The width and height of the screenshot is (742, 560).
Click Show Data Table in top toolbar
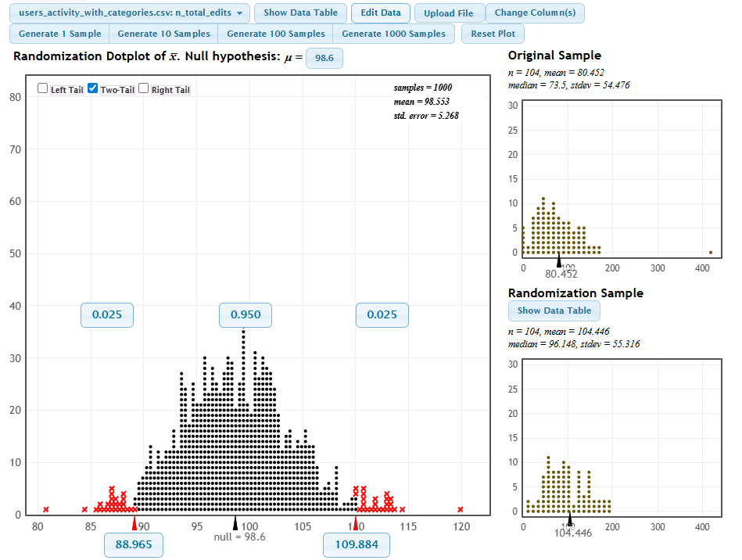[300, 13]
